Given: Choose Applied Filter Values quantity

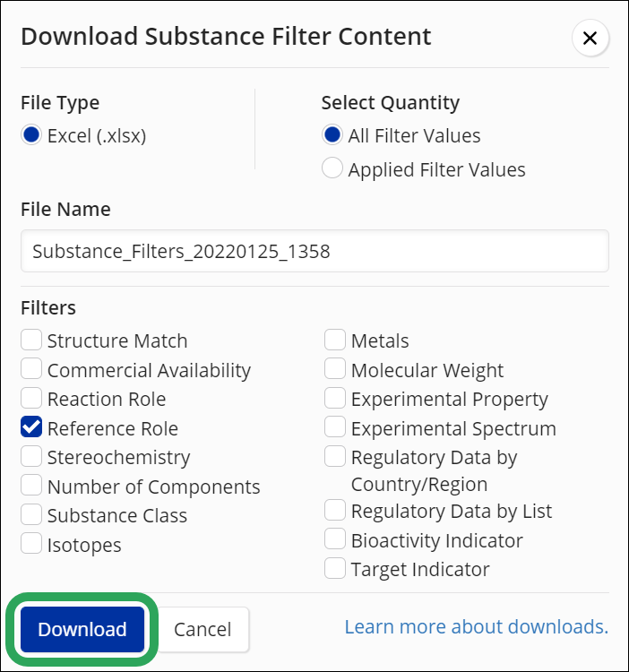Looking at the screenshot, I should pyautogui.click(x=332, y=168).
